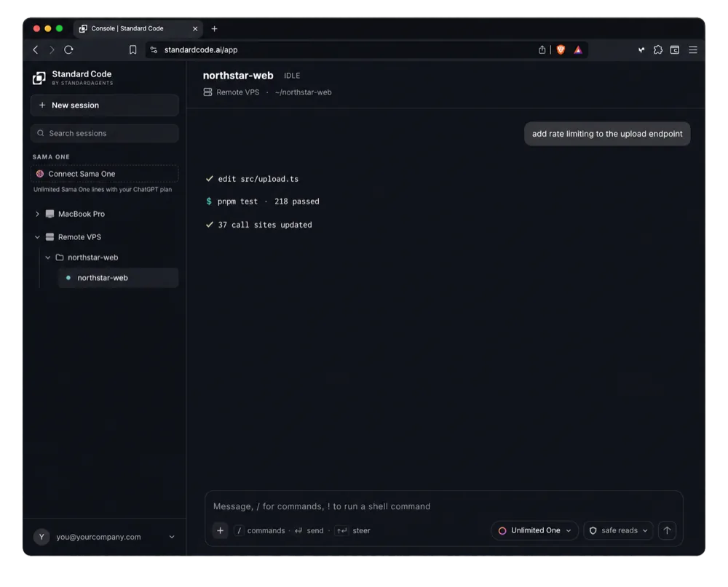
Task: Click the share icon in the address bar
Action: coord(542,49)
